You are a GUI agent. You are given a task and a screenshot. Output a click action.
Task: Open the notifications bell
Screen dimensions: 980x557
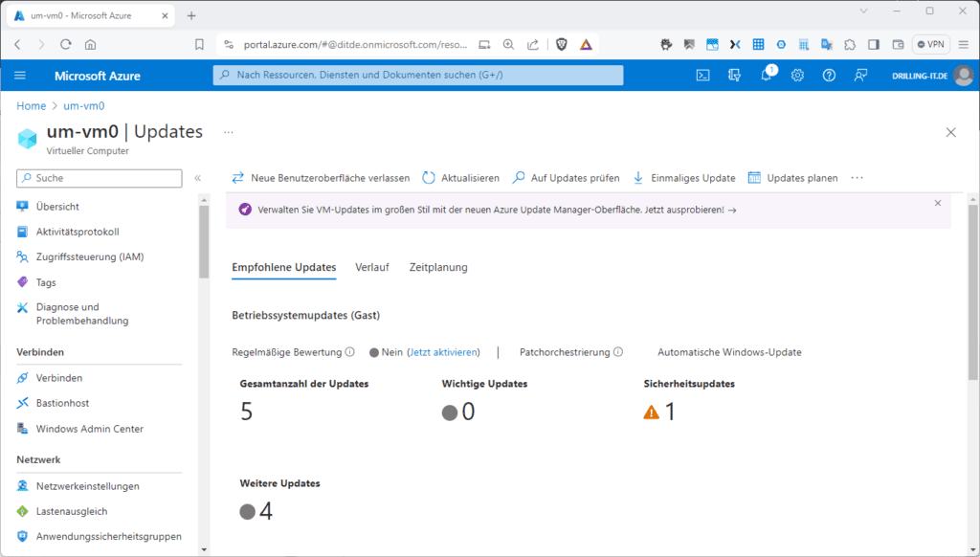coord(767,76)
